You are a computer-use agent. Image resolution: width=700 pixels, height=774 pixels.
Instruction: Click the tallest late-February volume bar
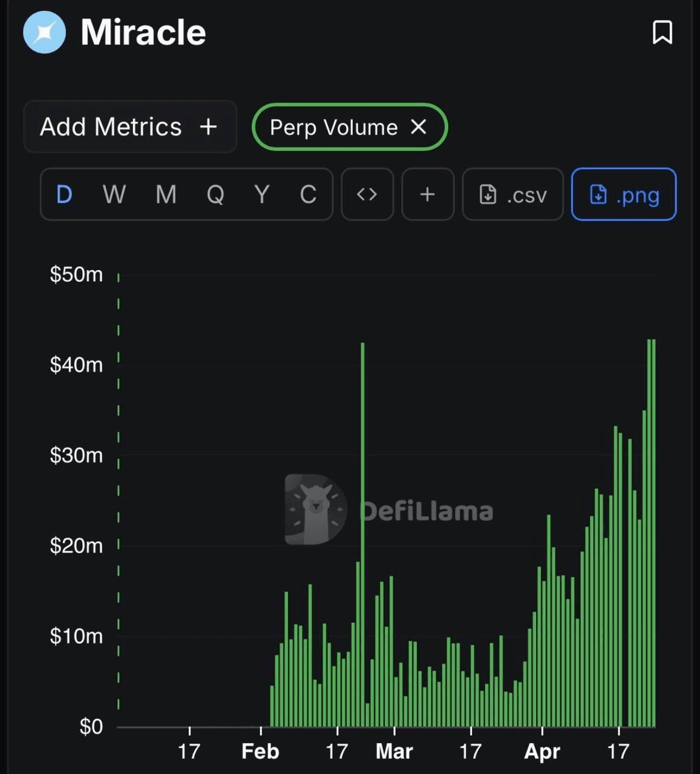point(362,532)
